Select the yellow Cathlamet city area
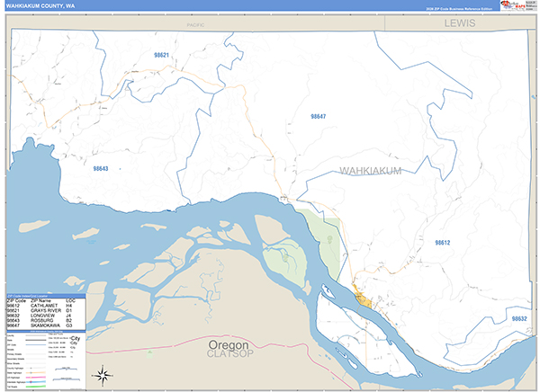The width and height of the screenshot is (540, 392). point(363,298)
